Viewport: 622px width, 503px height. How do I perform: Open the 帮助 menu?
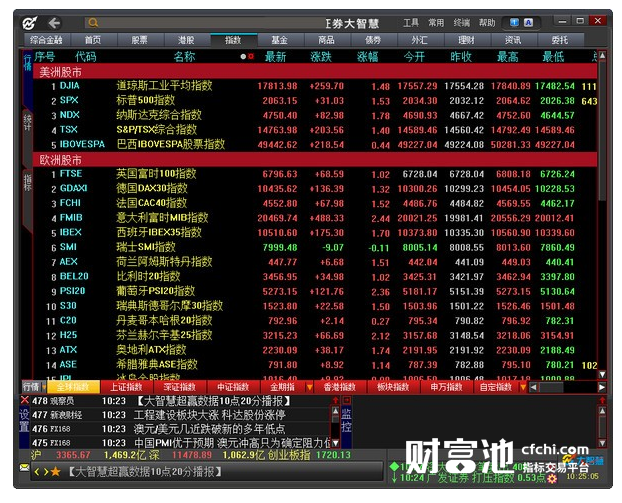(487, 23)
